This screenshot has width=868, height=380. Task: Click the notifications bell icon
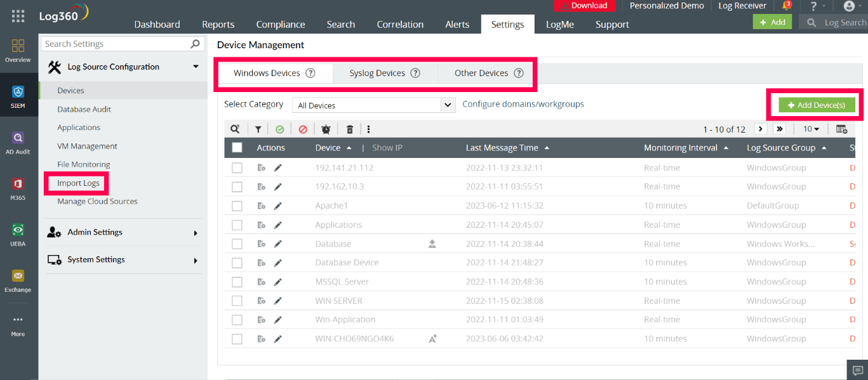point(787,6)
